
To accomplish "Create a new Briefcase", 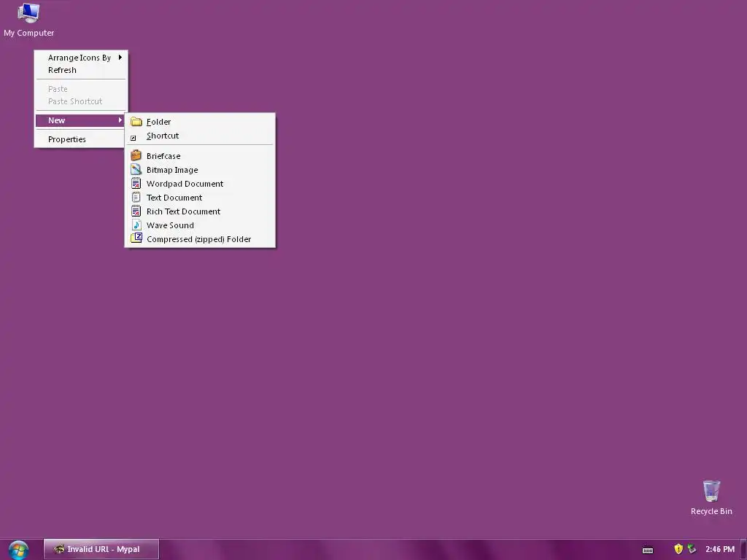I will coord(200,156).
